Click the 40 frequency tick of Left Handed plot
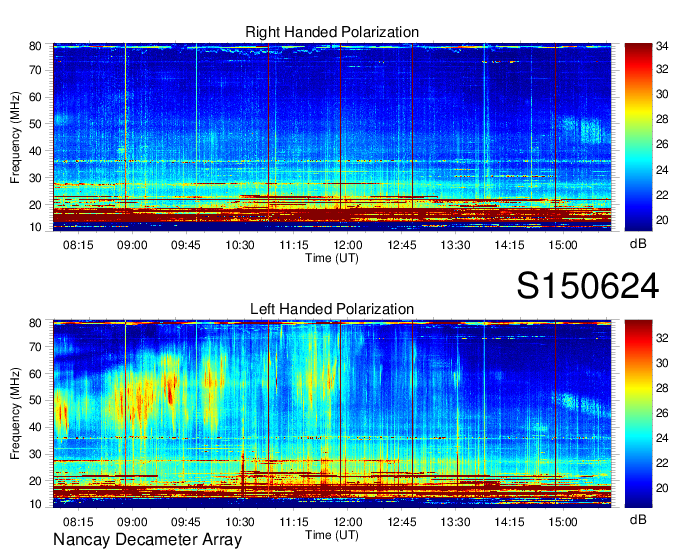Screen dimensions: 680x552 35,427
